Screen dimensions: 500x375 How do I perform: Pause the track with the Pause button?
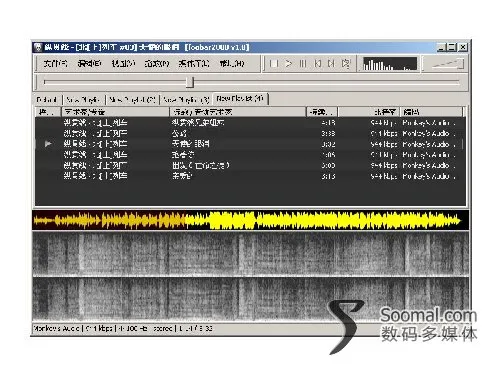point(303,63)
